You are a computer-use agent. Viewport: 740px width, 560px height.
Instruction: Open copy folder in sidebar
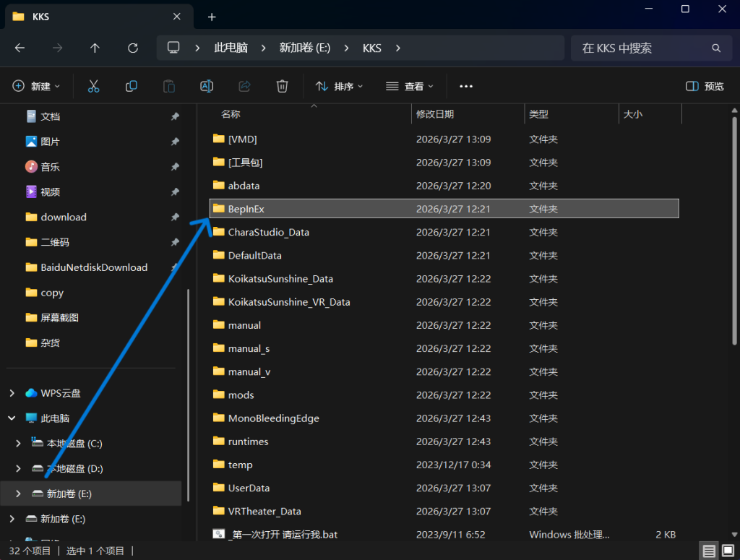pos(44,293)
